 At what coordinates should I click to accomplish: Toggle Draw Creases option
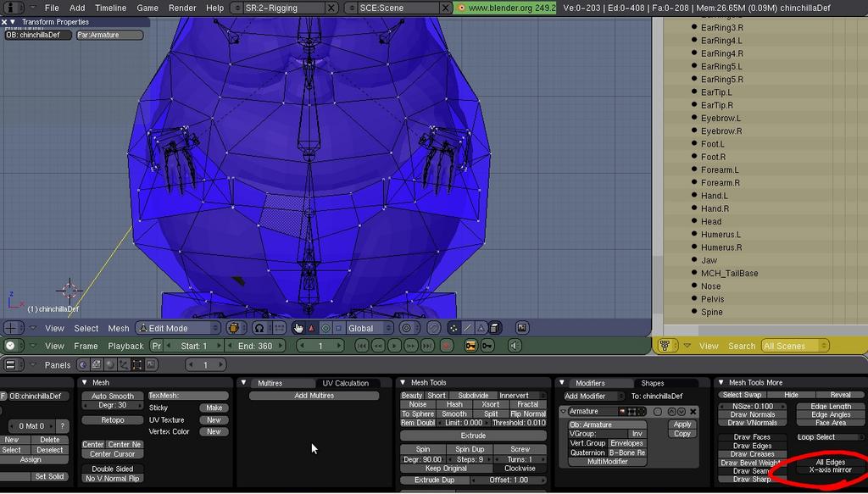click(752, 453)
